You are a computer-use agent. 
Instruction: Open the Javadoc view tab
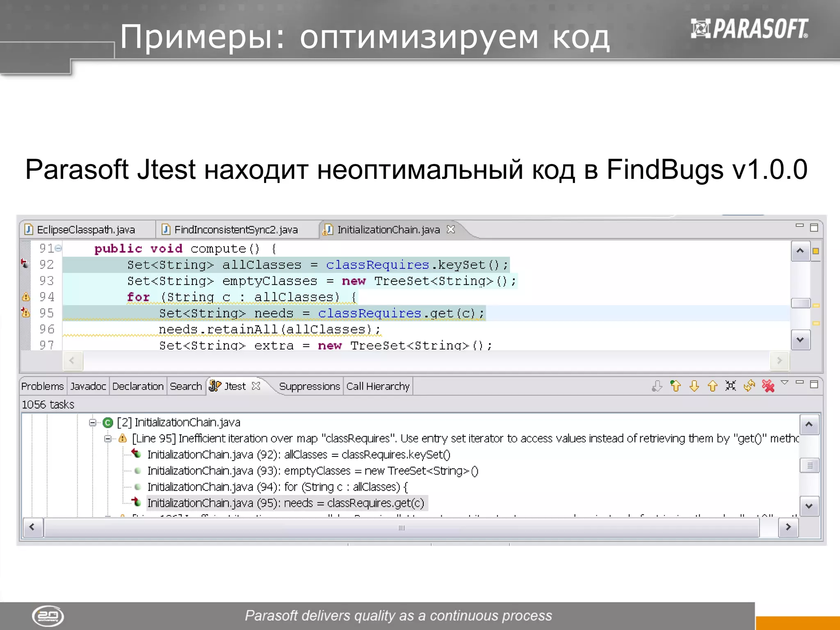(x=88, y=386)
